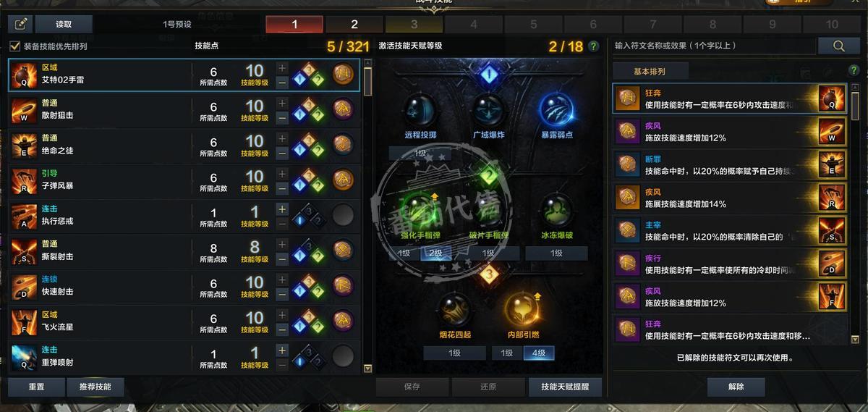Switch to preset tab 1
This screenshot has height=412, width=868.
point(294,24)
